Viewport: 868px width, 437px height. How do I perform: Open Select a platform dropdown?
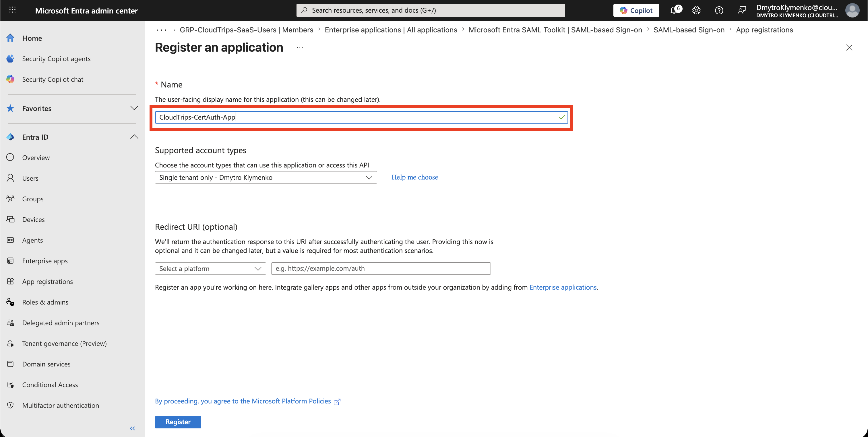[210, 268]
